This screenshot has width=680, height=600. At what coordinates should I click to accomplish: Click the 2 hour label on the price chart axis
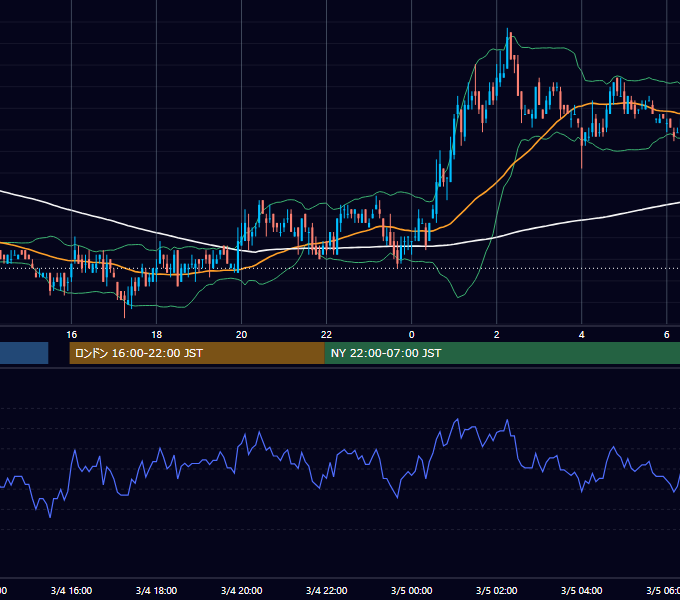click(x=497, y=335)
